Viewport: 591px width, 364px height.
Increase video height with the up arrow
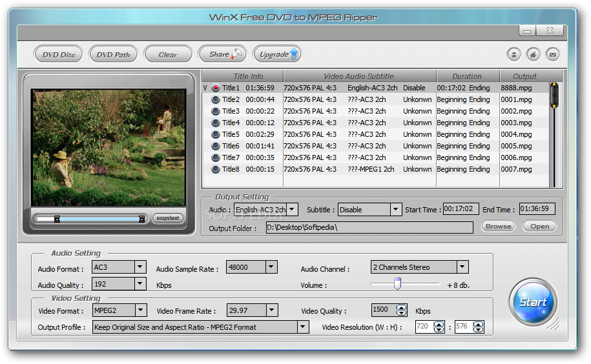(x=479, y=324)
